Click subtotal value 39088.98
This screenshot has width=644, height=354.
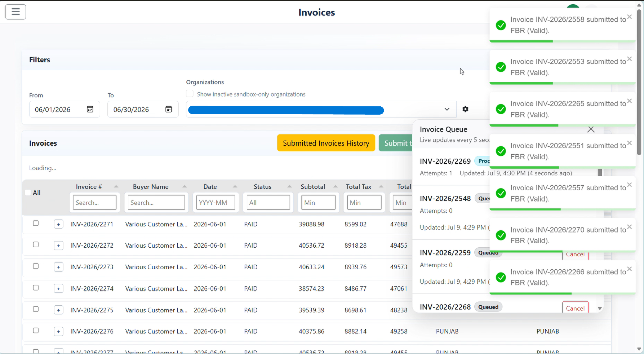(x=311, y=224)
